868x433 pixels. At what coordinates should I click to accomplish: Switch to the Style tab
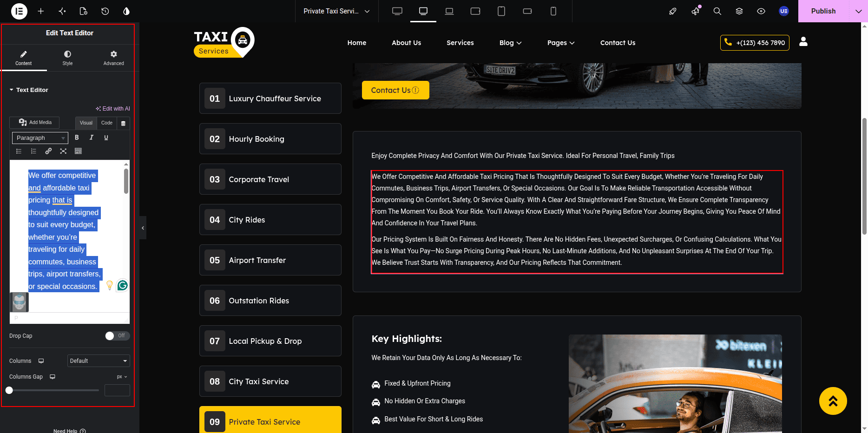[x=67, y=58]
